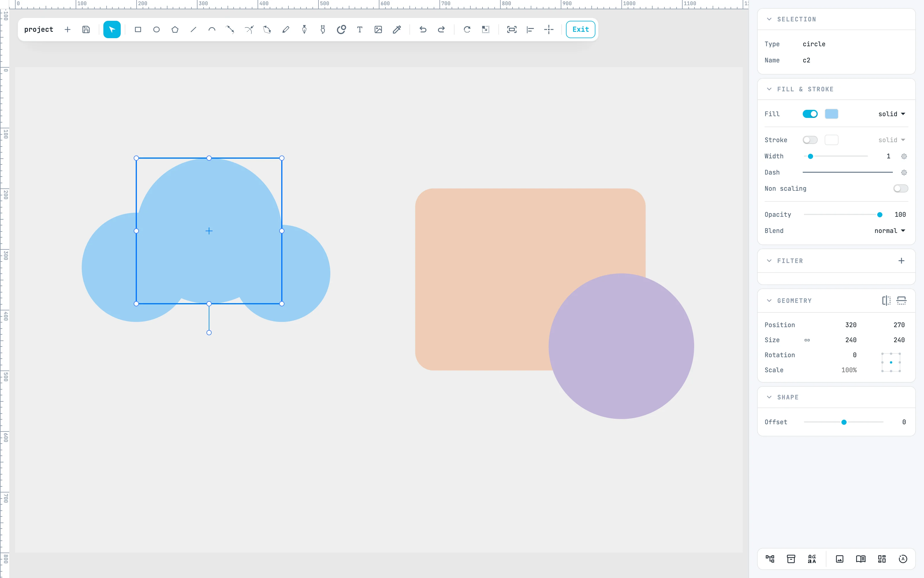The height and width of the screenshot is (578, 924).
Task: Select the image insert tool
Action: pyautogui.click(x=378, y=29)
